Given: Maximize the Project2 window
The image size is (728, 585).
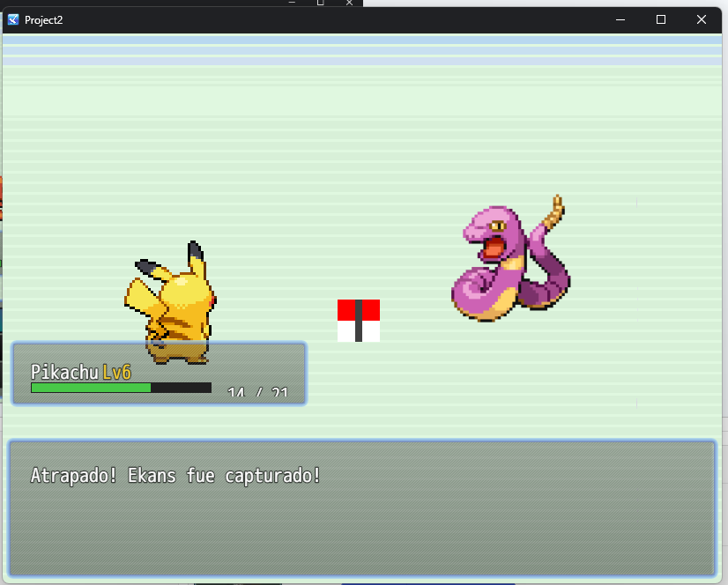Looking at the screenshot, I should (x=661, y=19).
